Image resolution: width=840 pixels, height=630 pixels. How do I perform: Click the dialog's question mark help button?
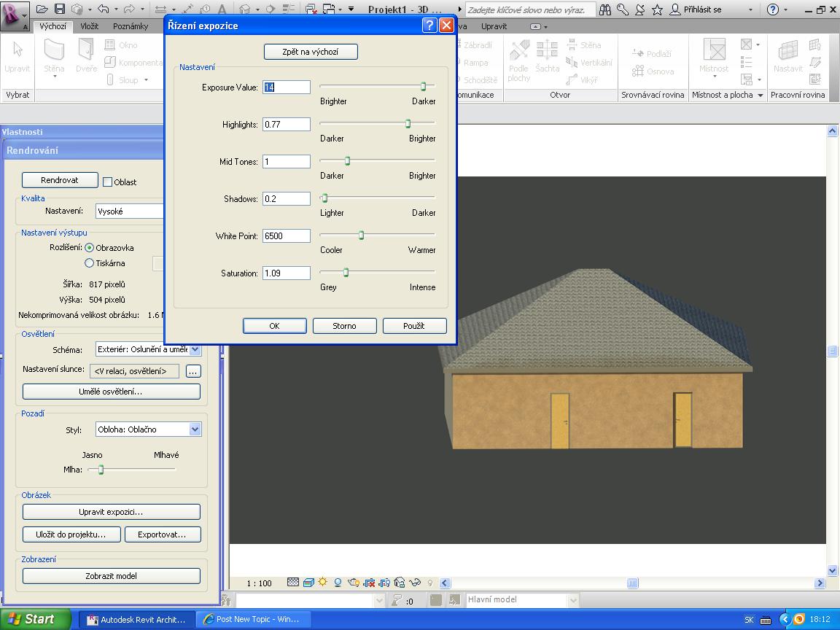(429, 26)
